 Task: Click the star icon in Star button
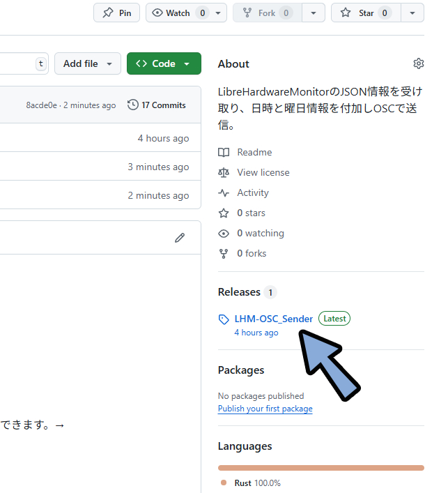(x=346, y=13)
